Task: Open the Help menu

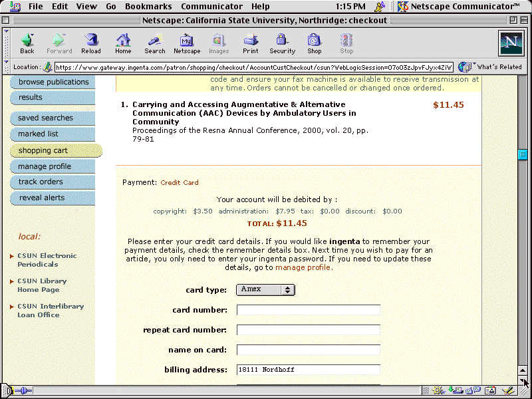Action: (x=260, y=6)
